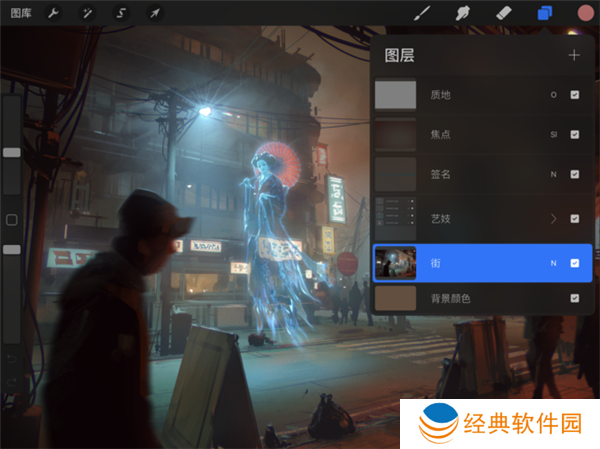Activate the Transform arrow tool

154,14
